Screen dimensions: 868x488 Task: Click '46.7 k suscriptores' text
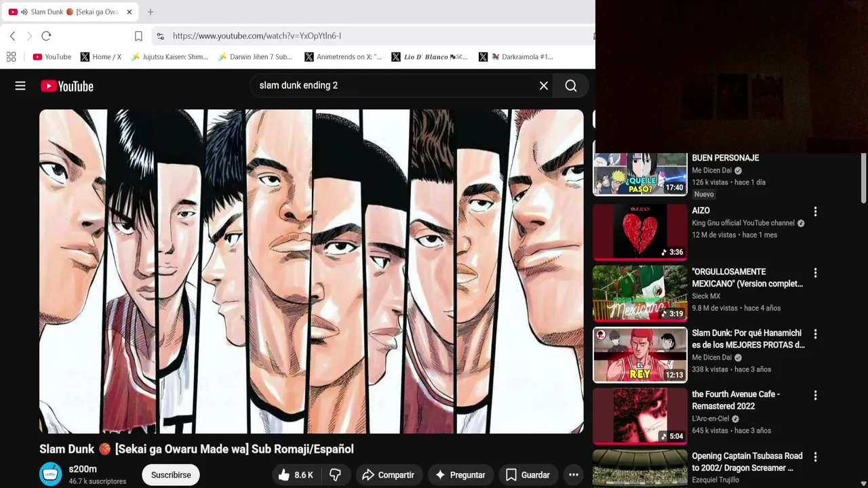click(x=97, y=481)
